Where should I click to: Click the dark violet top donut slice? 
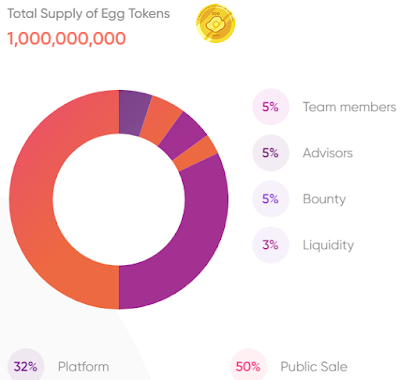pyautogui.click(x=133, y=113)
